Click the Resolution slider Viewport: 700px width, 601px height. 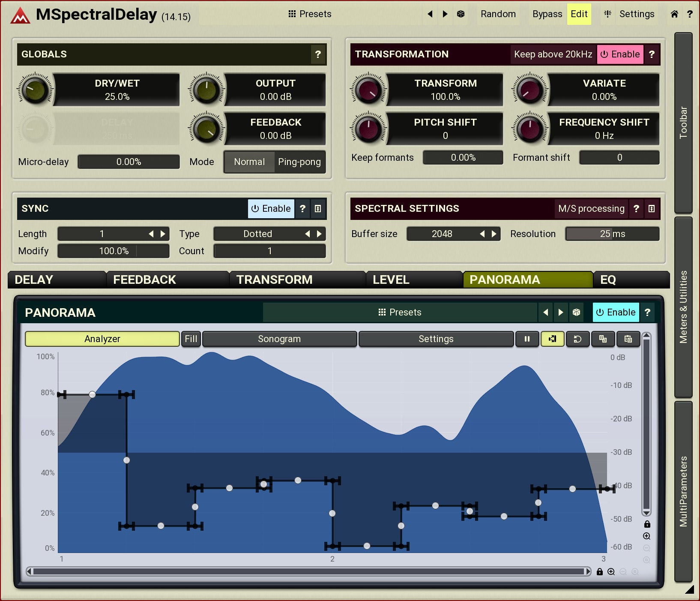point(612,234)
